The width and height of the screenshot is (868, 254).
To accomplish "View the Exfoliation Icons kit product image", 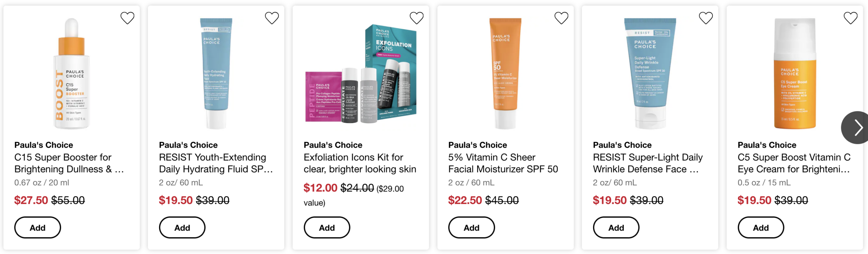I will tap(361, 73).
